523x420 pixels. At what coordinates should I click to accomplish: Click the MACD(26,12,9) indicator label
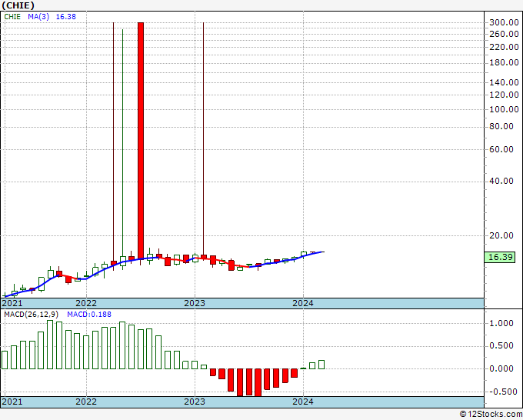[31, 315]
